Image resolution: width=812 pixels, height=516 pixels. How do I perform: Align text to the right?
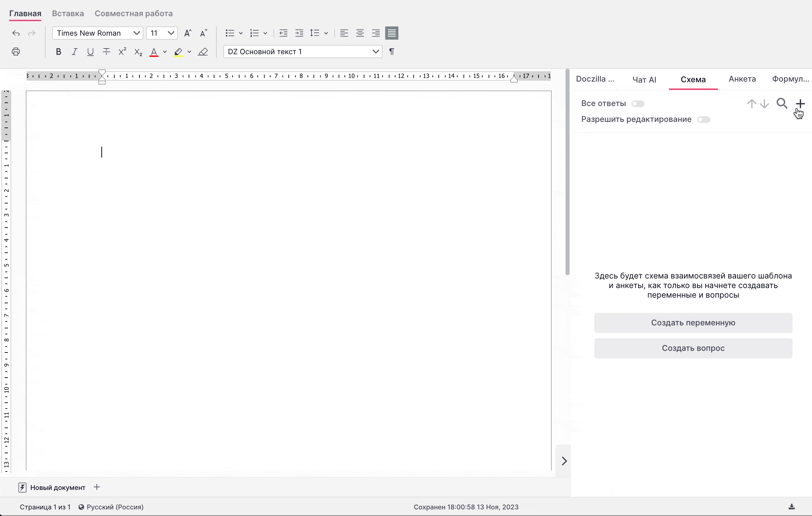(x=376, y=33)
